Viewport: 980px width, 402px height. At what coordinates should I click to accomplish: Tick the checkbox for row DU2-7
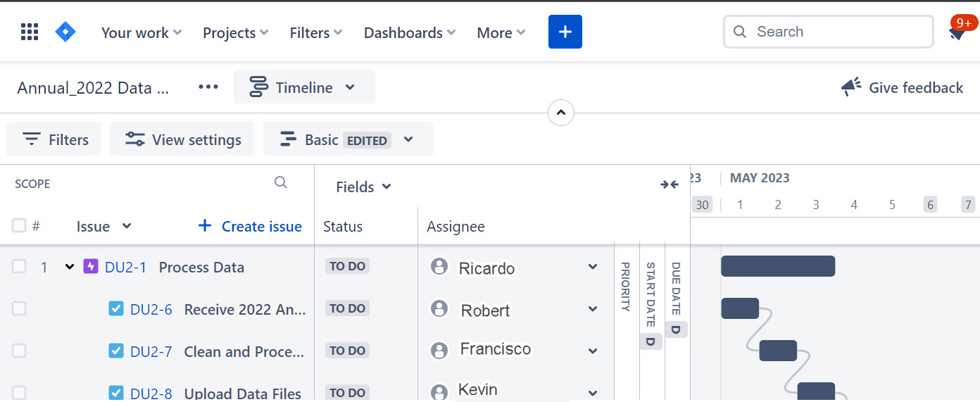[19, 351]
